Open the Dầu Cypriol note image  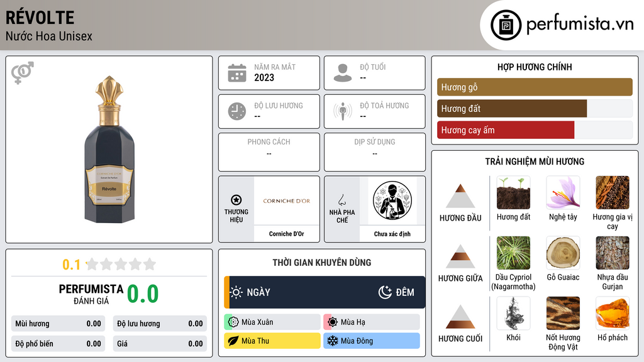(513, 253)
